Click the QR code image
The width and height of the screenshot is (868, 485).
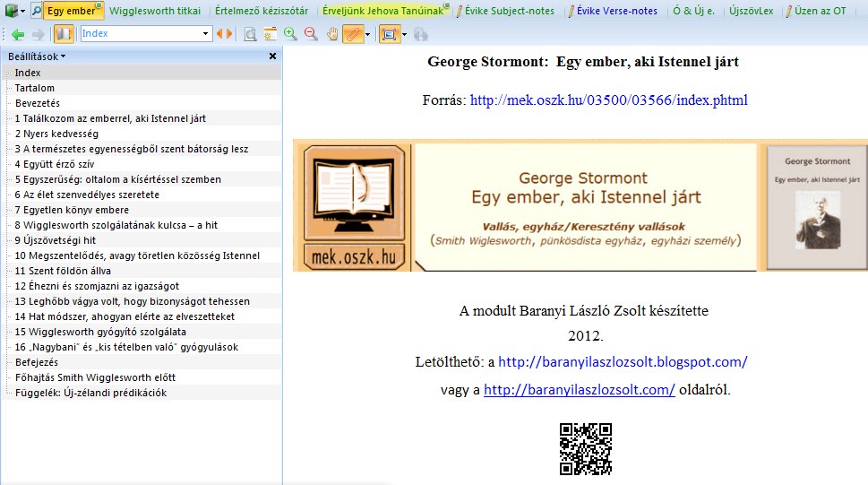point(586,449)
